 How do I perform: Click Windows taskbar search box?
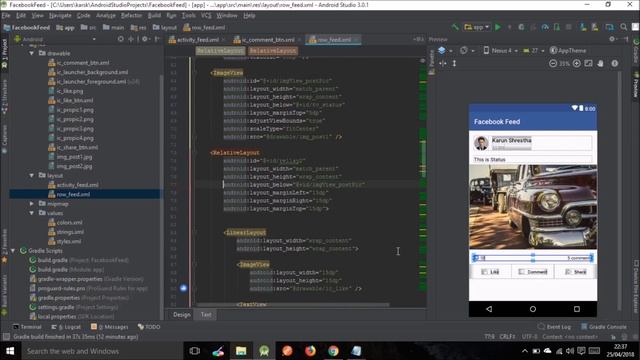point(101,351)
